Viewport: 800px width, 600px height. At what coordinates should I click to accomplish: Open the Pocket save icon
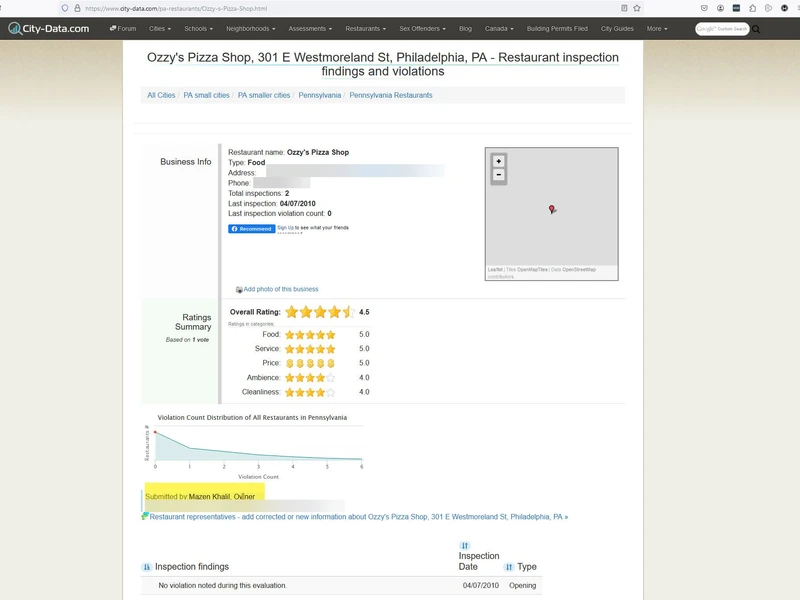click(x=704, y=8)
